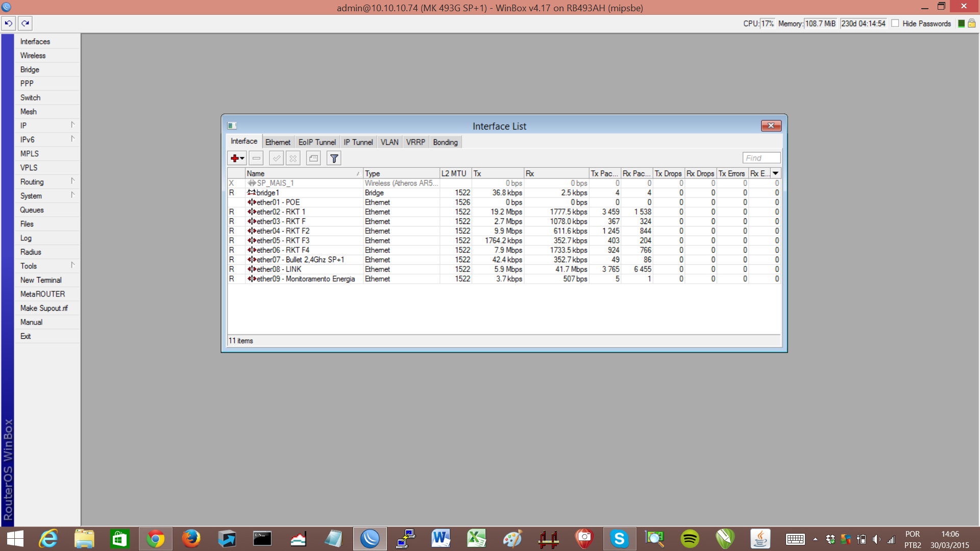Open the funnel Filter tool
Viewport: 980px width, 551px height.
click(334, 158)
